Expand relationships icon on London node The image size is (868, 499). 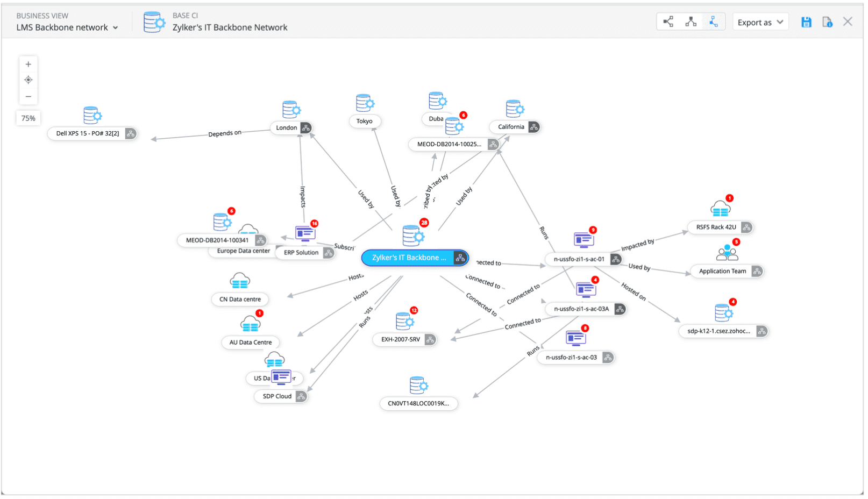pos(305,128)
